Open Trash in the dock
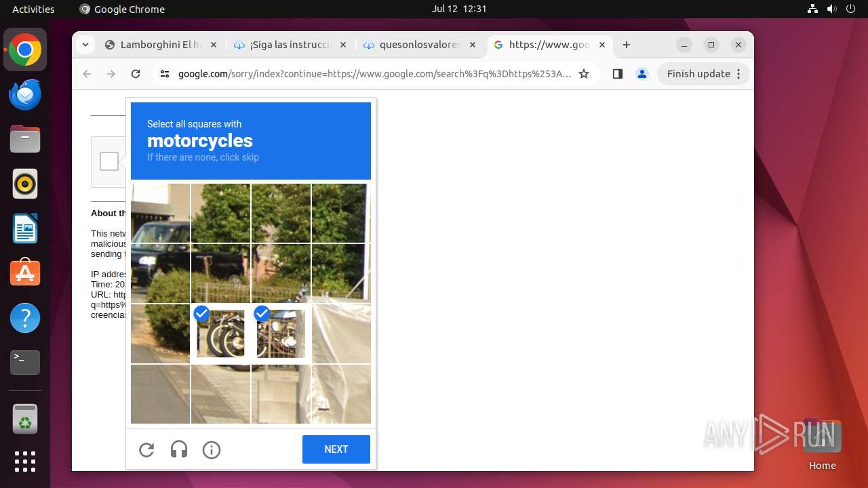This screenshot has width=868, height=488. pos(25,419)
